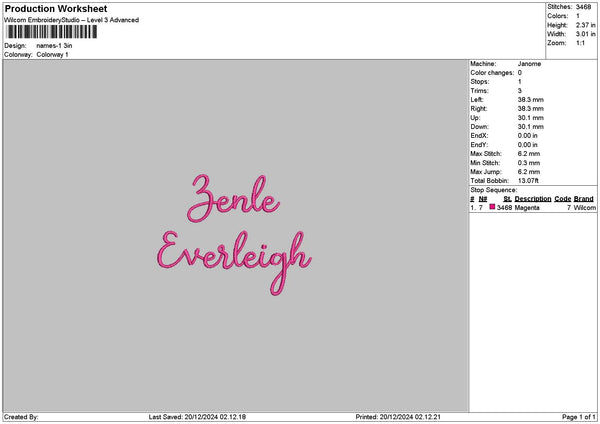600x424 pixels.
Task: Click the Right value "38.3 mm"
Action: tap(531, 109)
